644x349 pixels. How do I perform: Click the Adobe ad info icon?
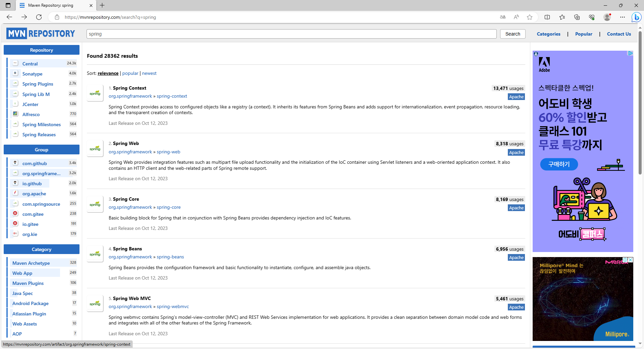(630, 53)
